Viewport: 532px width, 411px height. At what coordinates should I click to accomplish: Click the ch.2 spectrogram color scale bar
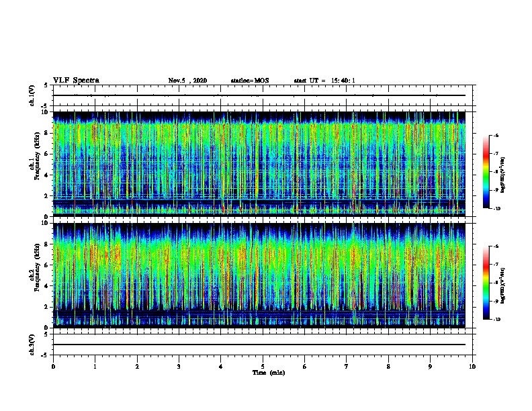click(486, 283)
